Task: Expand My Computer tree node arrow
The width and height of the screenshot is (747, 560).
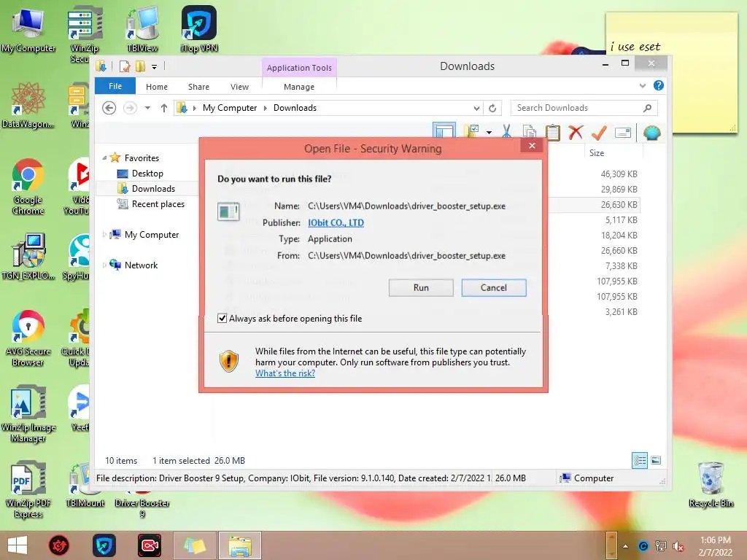Action: click(x=104, y=234)
